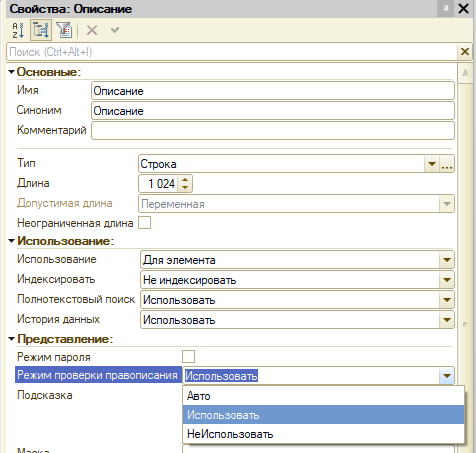Click the green checkmark save icon

point(115,30)
